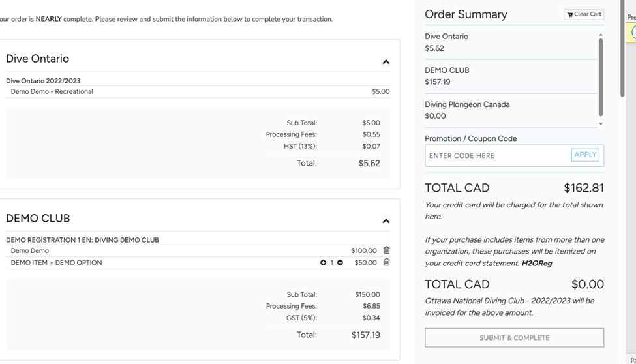Screen dimensions: 636x364
Task: Click the DEMO CLUB section heading
Action: [38, 219]
